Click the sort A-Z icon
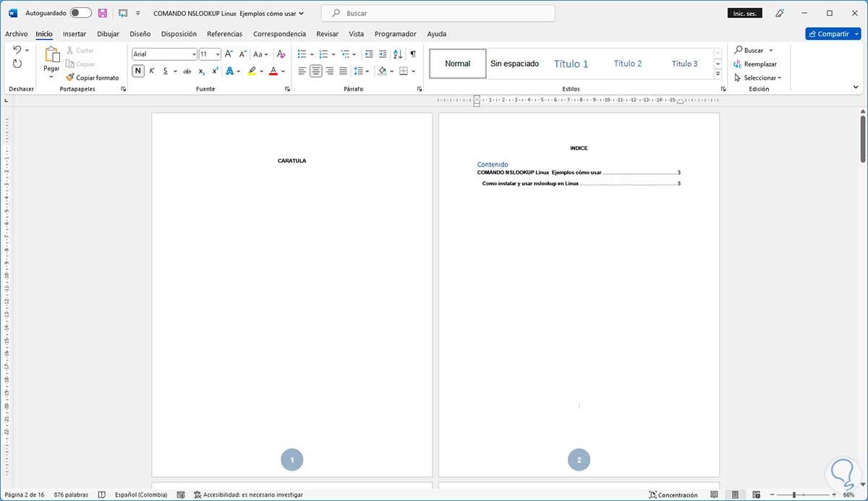 (x=397, y=54)
